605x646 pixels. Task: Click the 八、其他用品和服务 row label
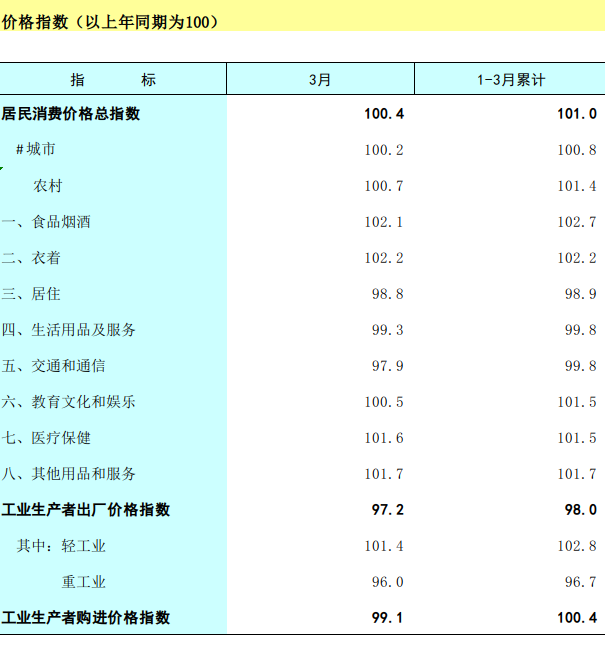pos(69,474)
